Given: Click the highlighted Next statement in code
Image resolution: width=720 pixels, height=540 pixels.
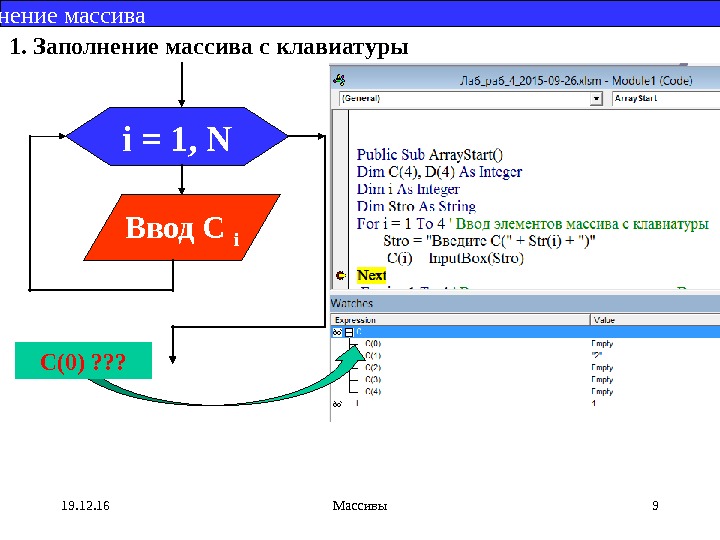Looking at the screenshot, I should 371,276.
